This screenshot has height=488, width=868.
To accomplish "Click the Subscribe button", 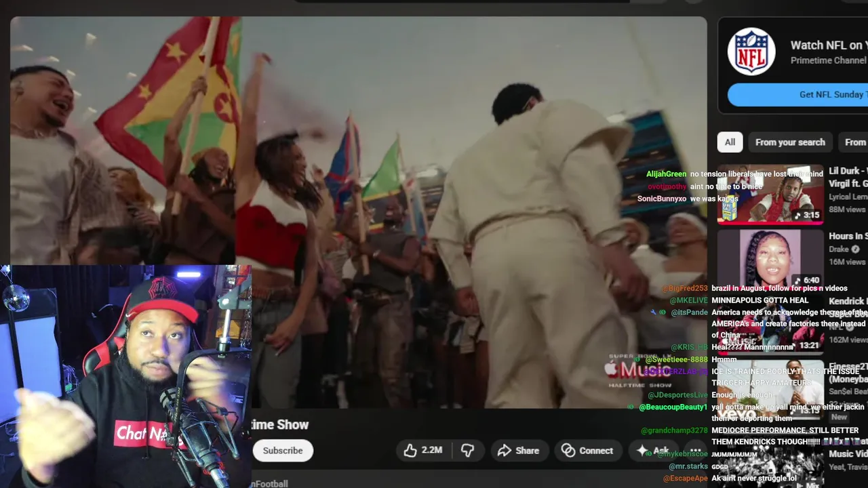I will (x=283, y=451).
